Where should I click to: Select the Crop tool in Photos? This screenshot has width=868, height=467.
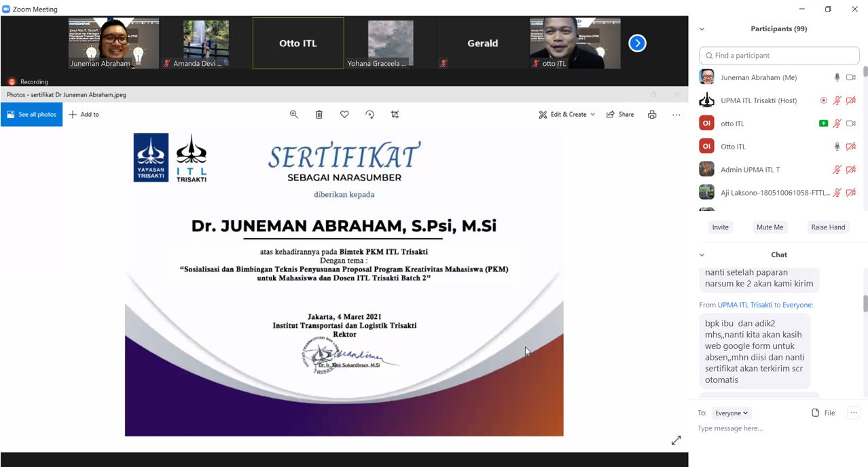pos(395,115)
